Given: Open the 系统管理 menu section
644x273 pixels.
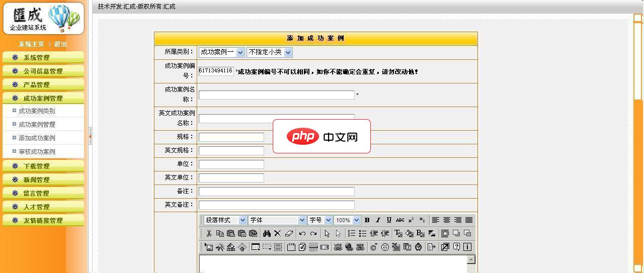Looking at the screenshot, I should click(42, 58).
